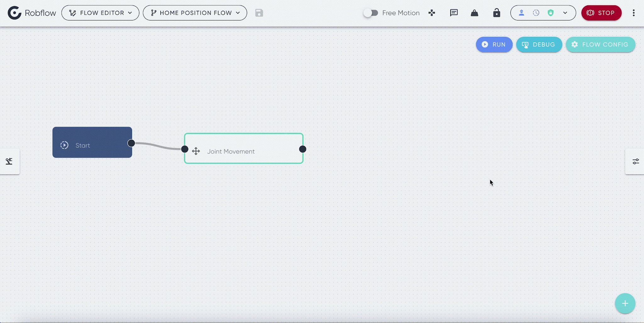
Task: Open the Home Position Flow dropdown
Action: [x=195, y=13]
